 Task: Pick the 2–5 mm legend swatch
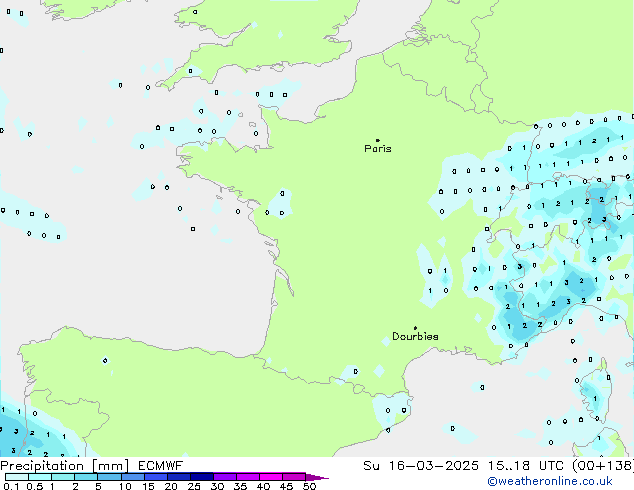(x=86, y=477)
